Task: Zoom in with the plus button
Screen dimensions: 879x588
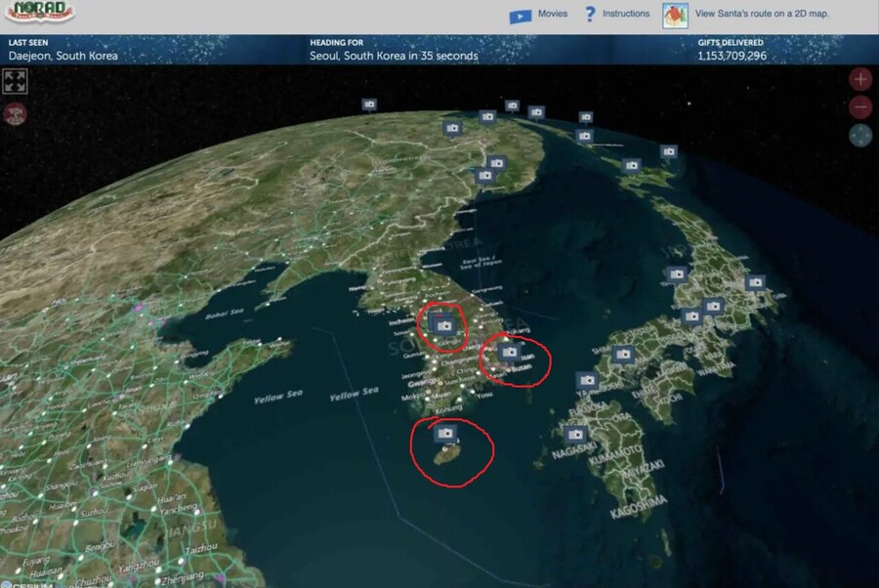Action: click(860, 79)
